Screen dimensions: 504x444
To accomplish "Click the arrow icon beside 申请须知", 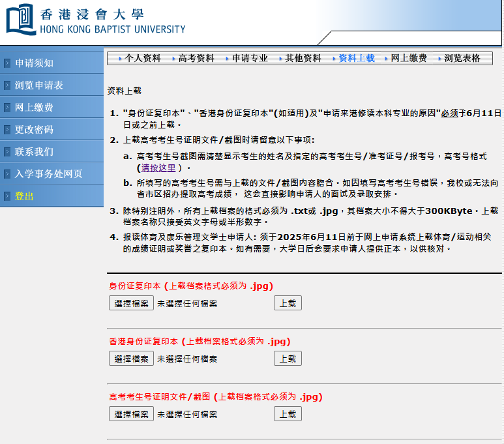I will tap(7, 63).
